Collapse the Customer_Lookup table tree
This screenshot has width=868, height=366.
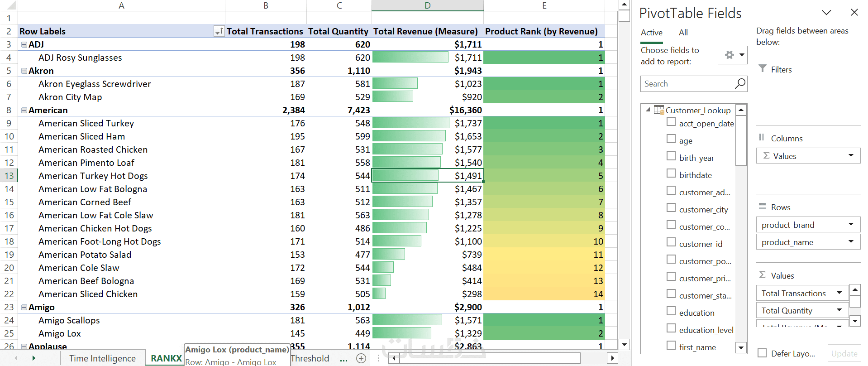(x=648, y=110)
